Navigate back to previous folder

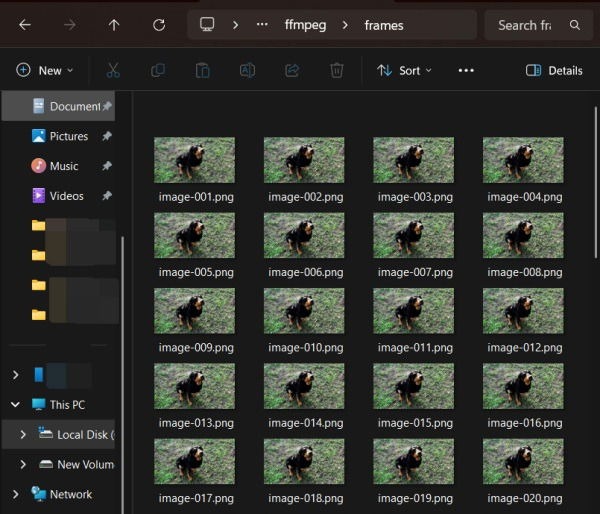click(25, 25)
